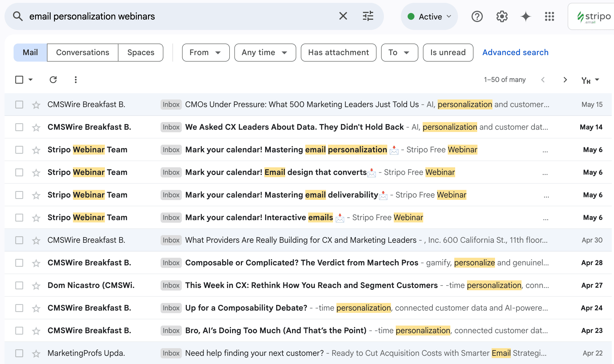Open the 'Any time' filter dropdown
The image size is (614, 364).
point(265,52)
